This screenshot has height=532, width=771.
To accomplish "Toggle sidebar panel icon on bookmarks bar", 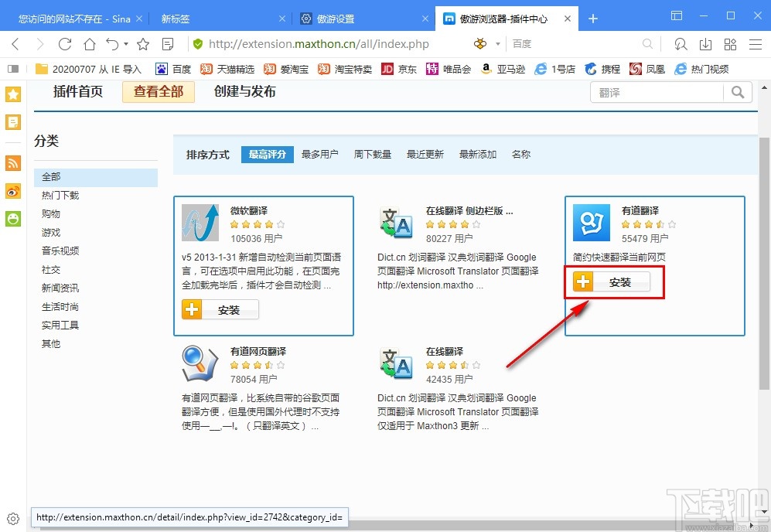I will tap(13, 69).
